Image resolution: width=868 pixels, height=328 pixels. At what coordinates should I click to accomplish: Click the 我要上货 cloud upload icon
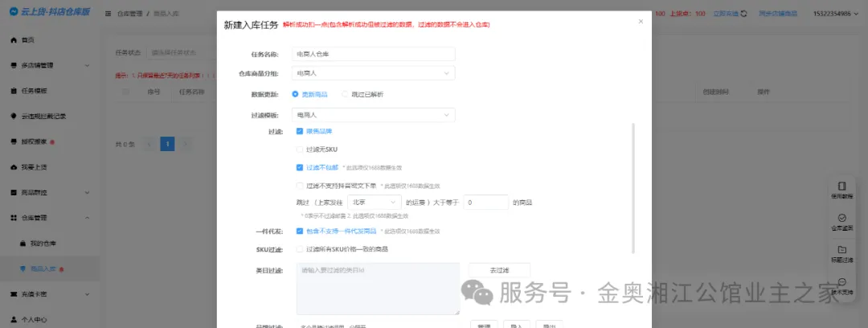pos(14,167)
